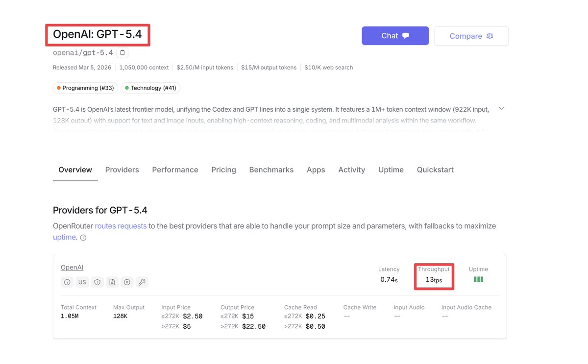Click the US region badge
The width and height of the screenshot is (588, 364).
pyautogui.click(x=82, y=282)
